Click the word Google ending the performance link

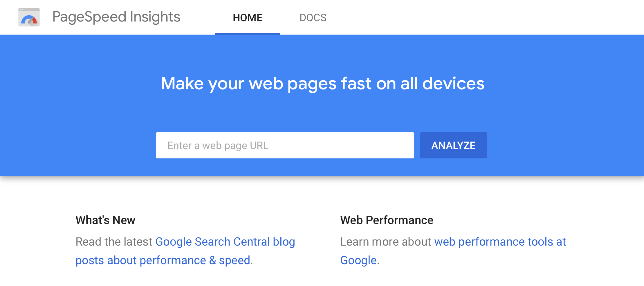point(358,260)
